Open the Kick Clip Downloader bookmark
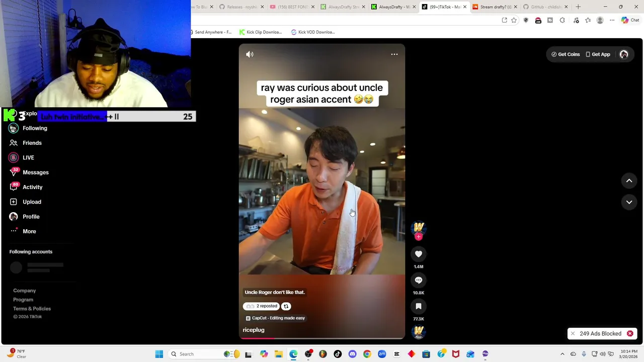 tap(261, 32)
